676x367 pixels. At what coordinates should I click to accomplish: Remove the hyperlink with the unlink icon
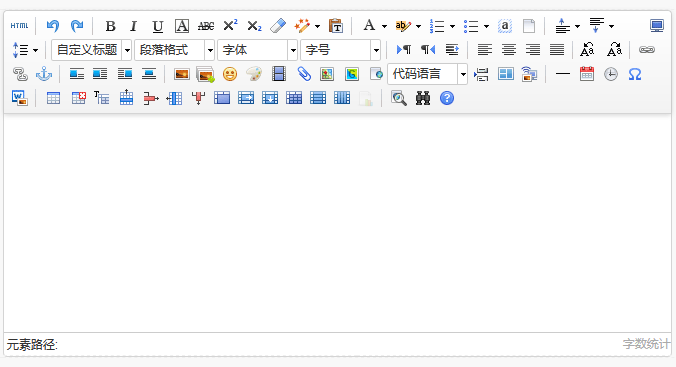click(20, 74)
